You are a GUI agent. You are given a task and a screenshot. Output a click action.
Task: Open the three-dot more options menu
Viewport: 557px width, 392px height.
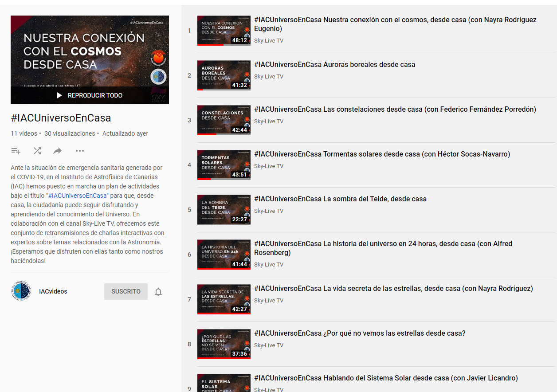pyautogui.click(x=79, y=151)
